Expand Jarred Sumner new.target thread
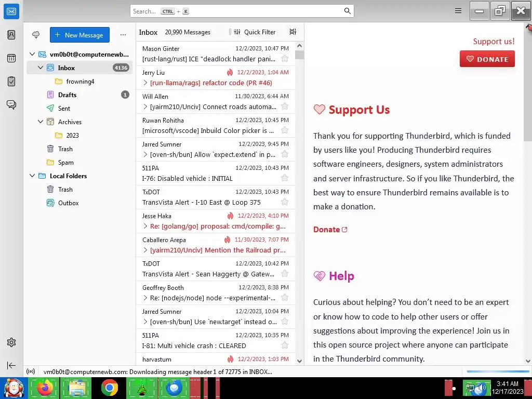Image resolution: width=532 pixels, height=399 pixels. (145, 322)
